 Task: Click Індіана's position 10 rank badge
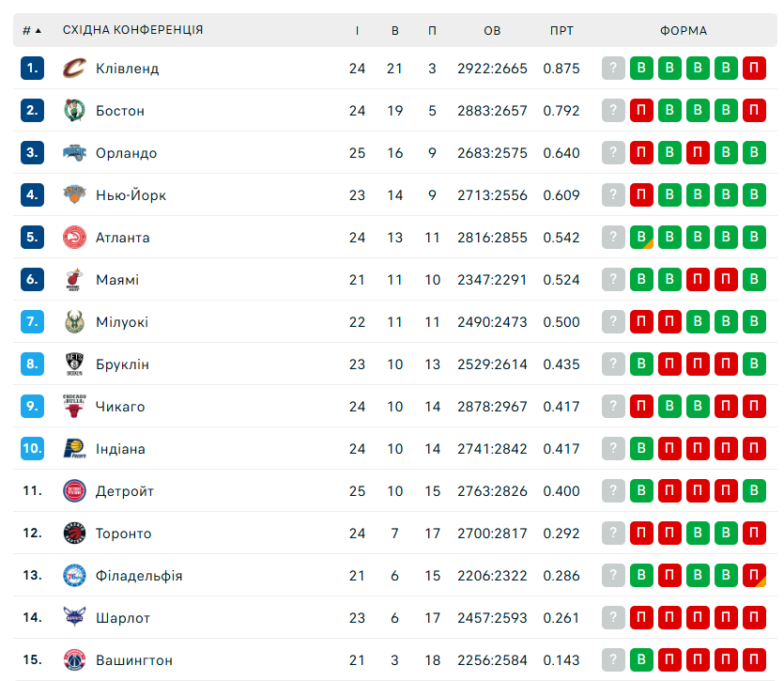click(33, 449)
